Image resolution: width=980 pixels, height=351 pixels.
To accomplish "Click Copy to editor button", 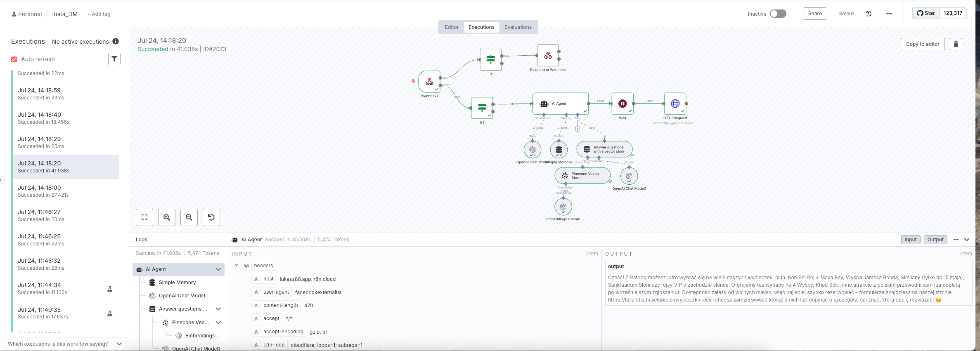I will 923,44.
